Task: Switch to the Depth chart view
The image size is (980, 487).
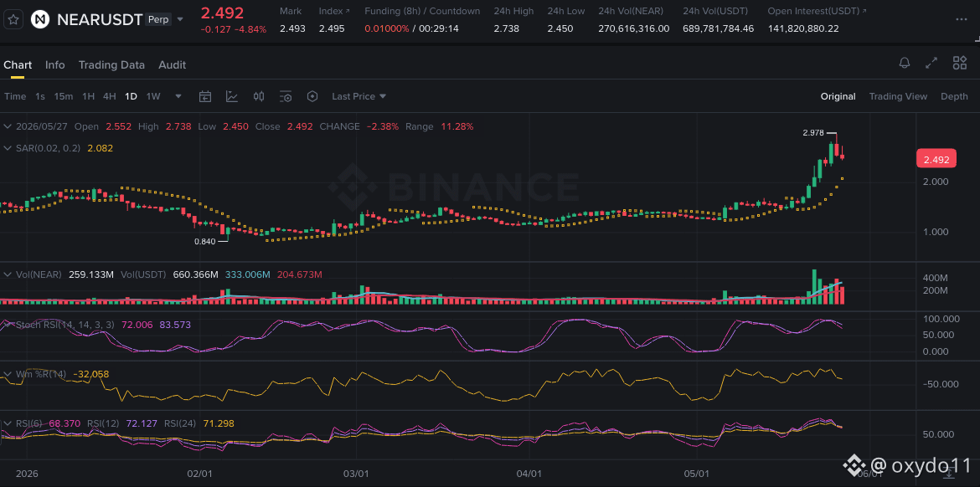Action: (954, 96)
